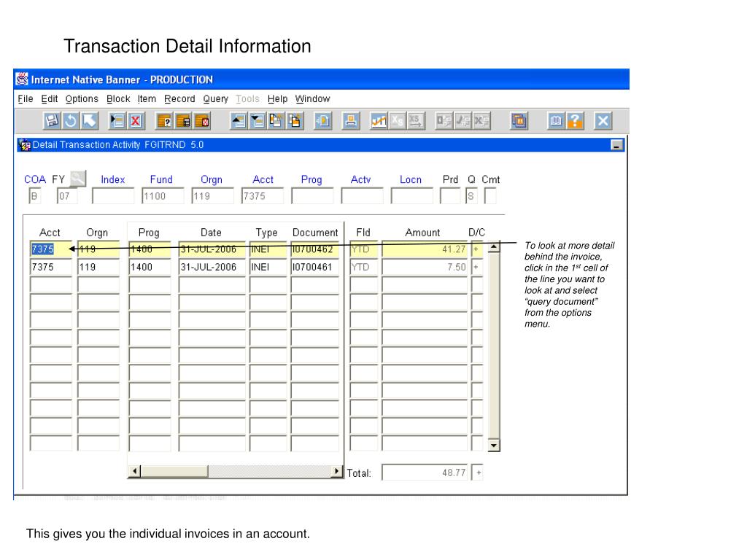This screenshot has width=747, height=560.
Task: Click second row Prog cell 1400
Action: tap(150, 267)
